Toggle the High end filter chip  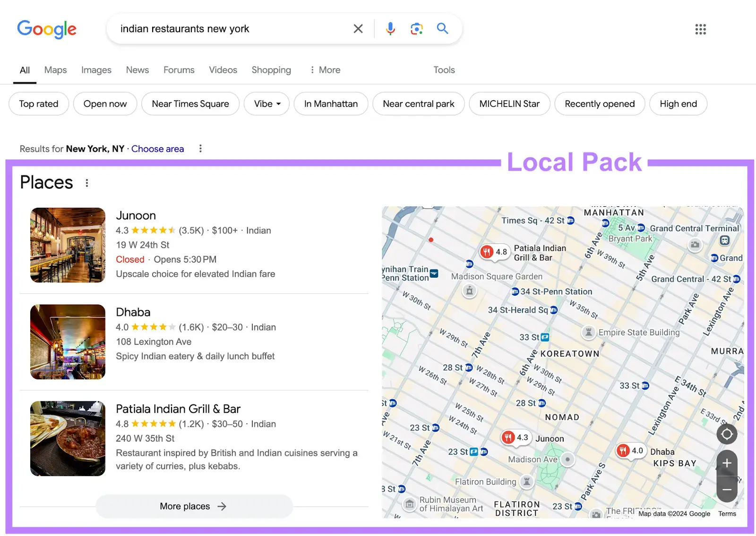(x=678, y=103)
